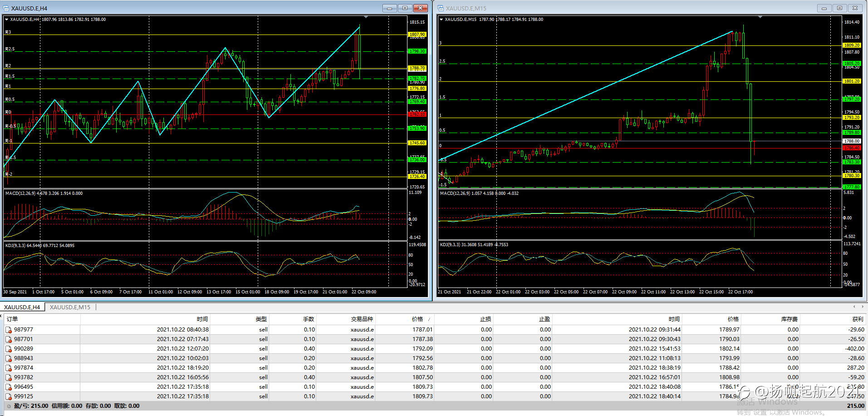Click the M15 chart window icon
This screenshot has height=416, width=868.
(441, 8)
